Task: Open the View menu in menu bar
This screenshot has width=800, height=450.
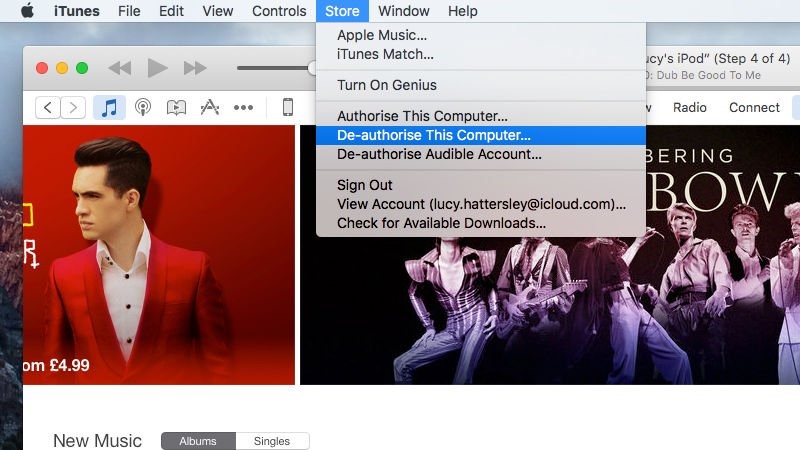Action: [x=217, y=11]
